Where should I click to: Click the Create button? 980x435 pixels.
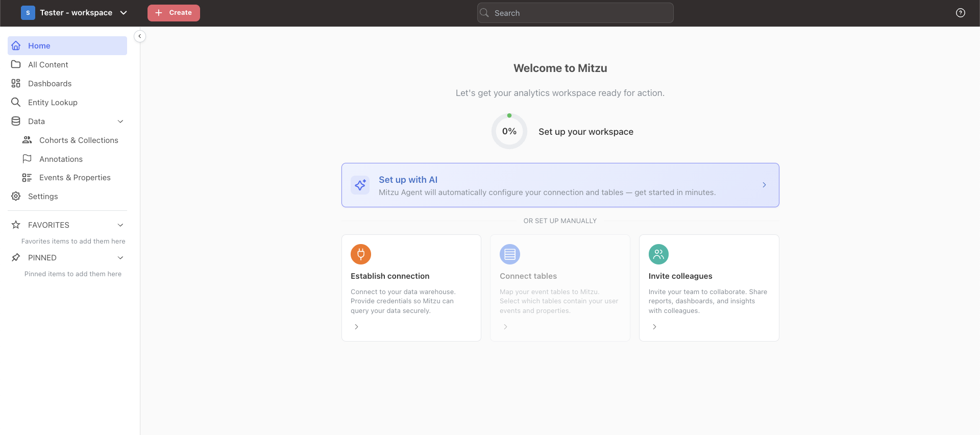coord(174,13)
